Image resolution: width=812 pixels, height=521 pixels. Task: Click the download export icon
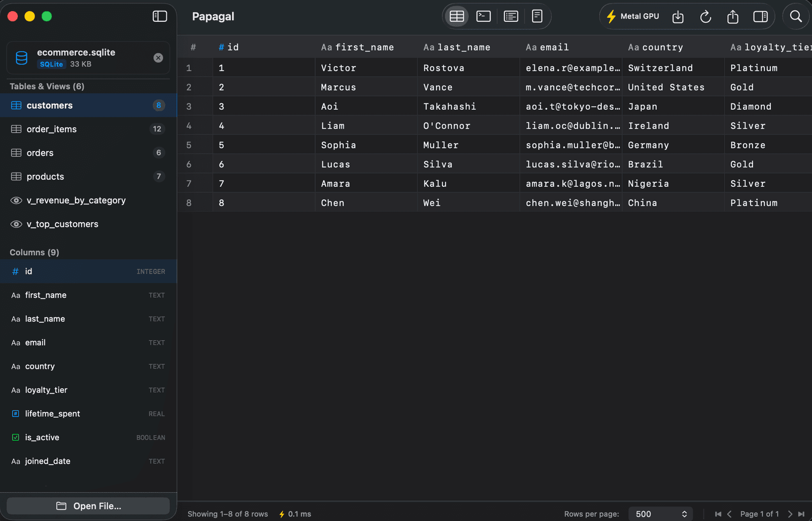(x=678, y=17)
